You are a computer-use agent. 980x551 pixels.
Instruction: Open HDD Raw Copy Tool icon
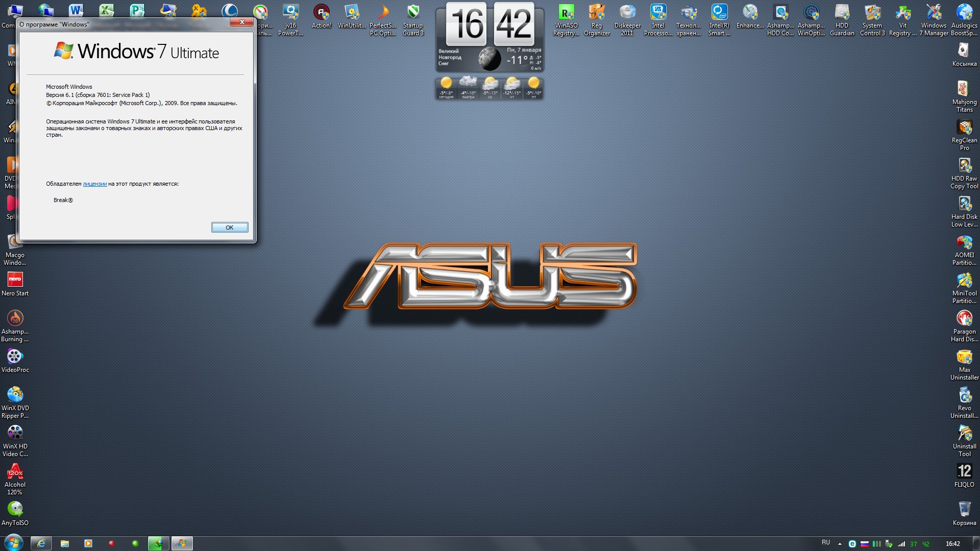[x=964, y=173]
